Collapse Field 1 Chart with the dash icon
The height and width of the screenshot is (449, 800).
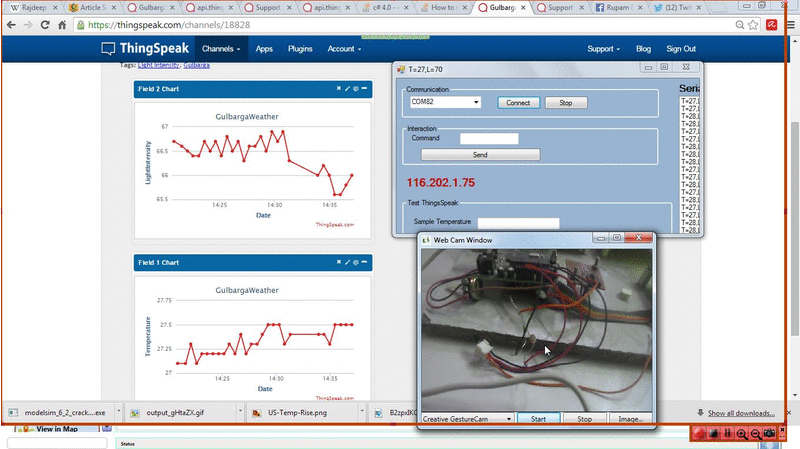364,262
